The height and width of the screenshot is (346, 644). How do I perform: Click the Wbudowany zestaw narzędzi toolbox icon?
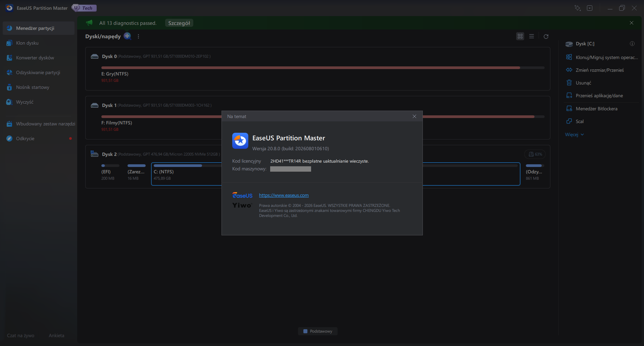click(x=9, y=124)
